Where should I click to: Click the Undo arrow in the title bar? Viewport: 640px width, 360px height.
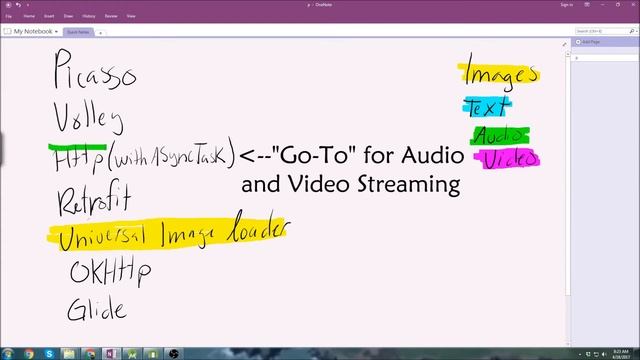[x=18, y=5]
